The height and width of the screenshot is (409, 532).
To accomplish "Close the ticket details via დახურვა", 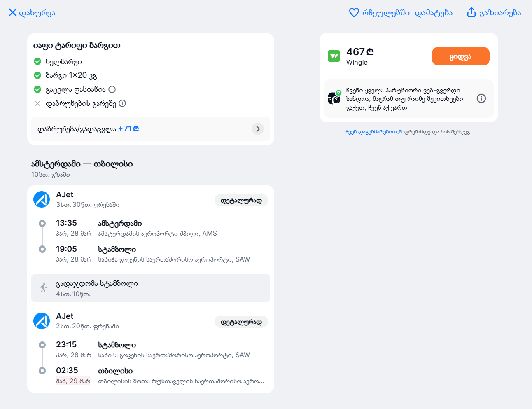I will [x=32, y=13].
